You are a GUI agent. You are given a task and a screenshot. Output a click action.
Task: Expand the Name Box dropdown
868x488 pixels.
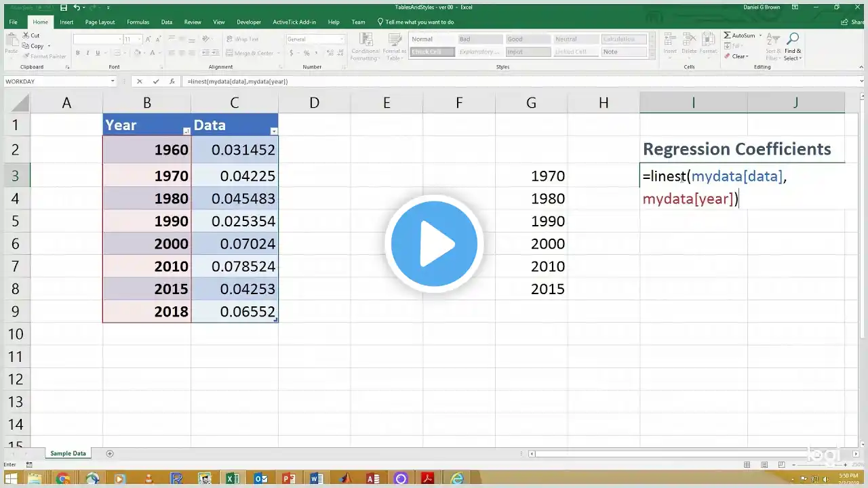coord(113,81)
